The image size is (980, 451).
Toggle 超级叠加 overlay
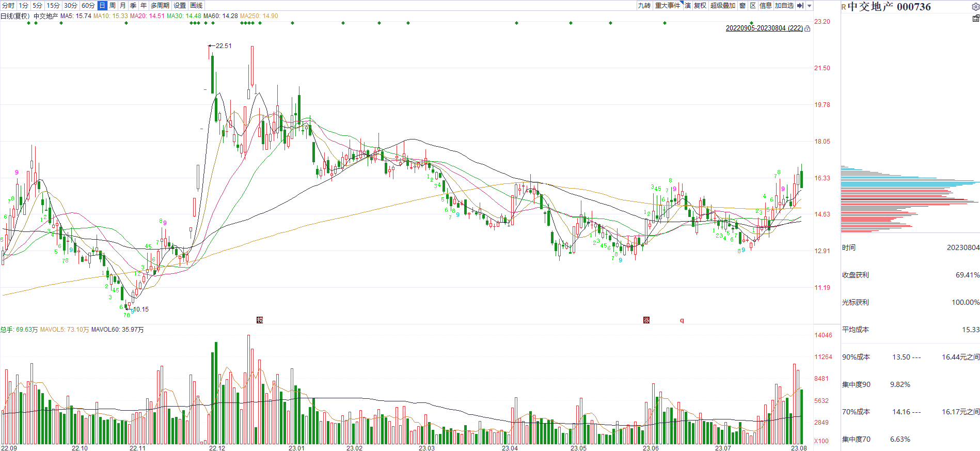(x=723, y=6)
